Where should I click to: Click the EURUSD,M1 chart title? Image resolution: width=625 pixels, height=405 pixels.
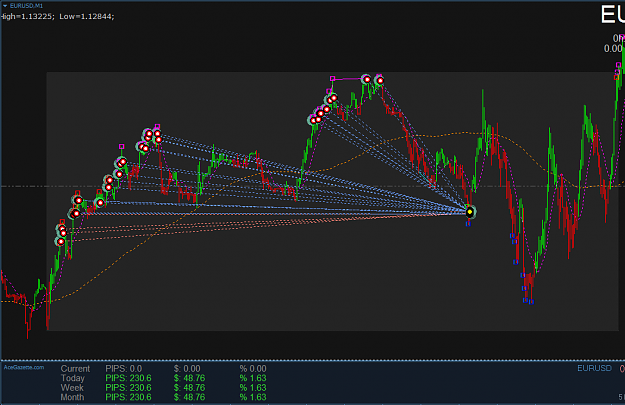26,6
